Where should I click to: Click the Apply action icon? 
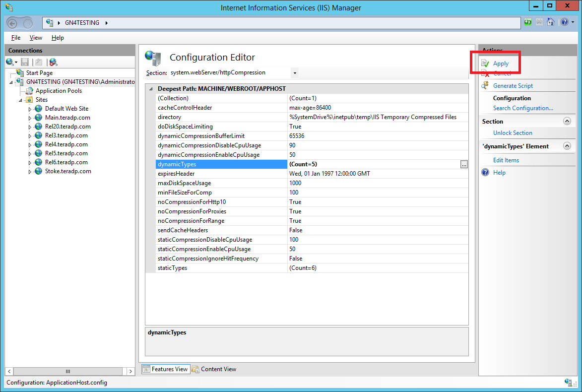pyautogui.click(x=485, y=64)
